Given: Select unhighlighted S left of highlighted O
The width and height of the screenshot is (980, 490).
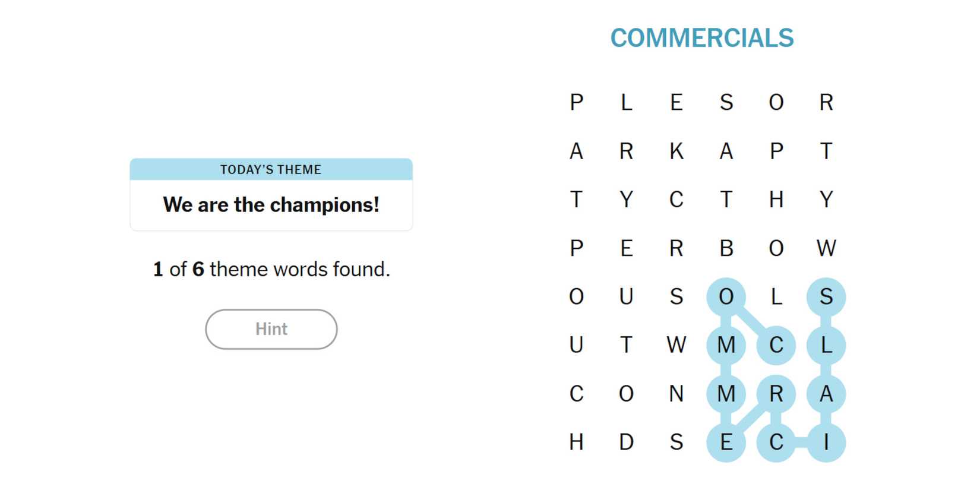Looking at the screenshot, I should point(676,297).
